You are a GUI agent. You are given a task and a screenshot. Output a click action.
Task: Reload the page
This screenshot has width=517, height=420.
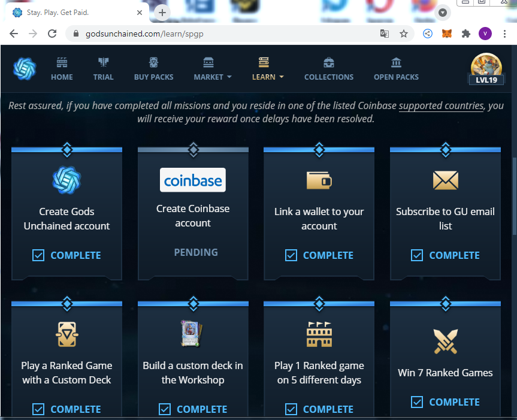[x=52, y=34]
